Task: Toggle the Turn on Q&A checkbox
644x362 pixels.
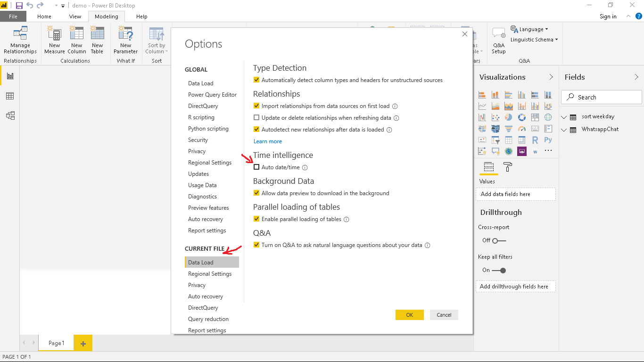Action: 256,245
